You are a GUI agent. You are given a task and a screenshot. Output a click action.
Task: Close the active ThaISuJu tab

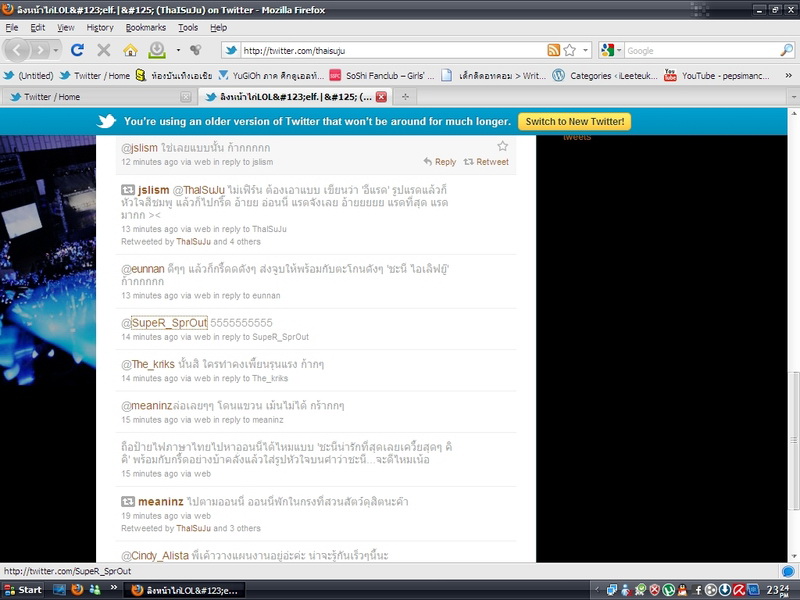(381, 97)
